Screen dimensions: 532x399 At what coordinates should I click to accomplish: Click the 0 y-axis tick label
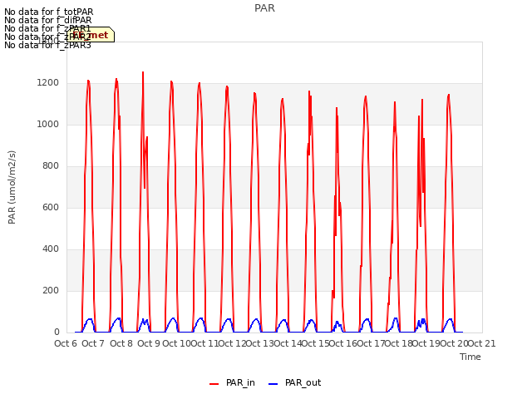click(x=57, y=332)
